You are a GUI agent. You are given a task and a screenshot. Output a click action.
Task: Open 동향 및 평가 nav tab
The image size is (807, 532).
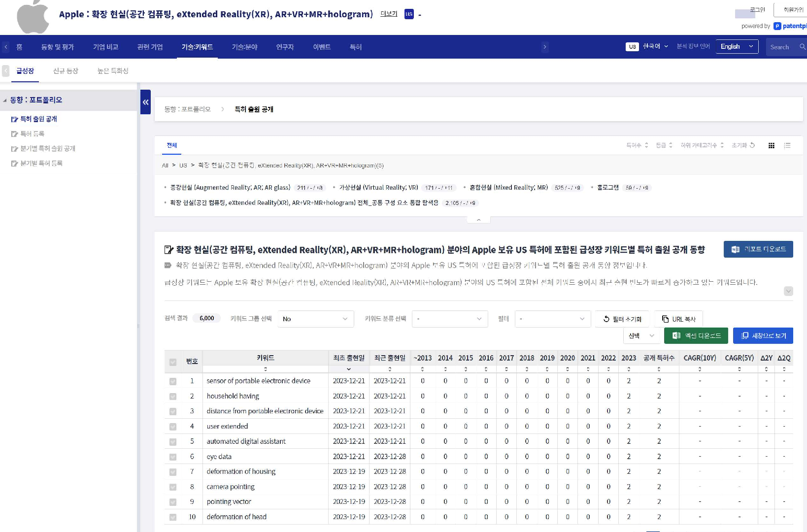(58, 47)
